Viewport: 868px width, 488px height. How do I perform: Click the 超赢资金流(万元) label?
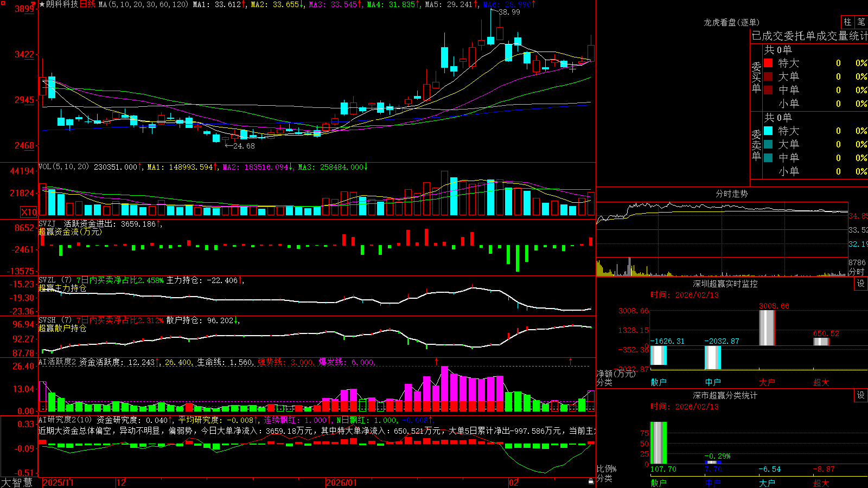[x=70, y=232]
